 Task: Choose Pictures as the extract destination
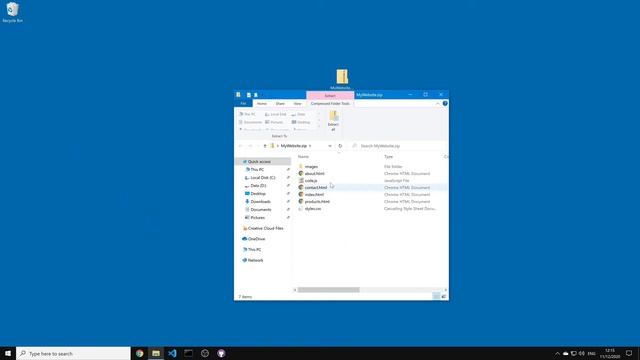coord(274,122)
